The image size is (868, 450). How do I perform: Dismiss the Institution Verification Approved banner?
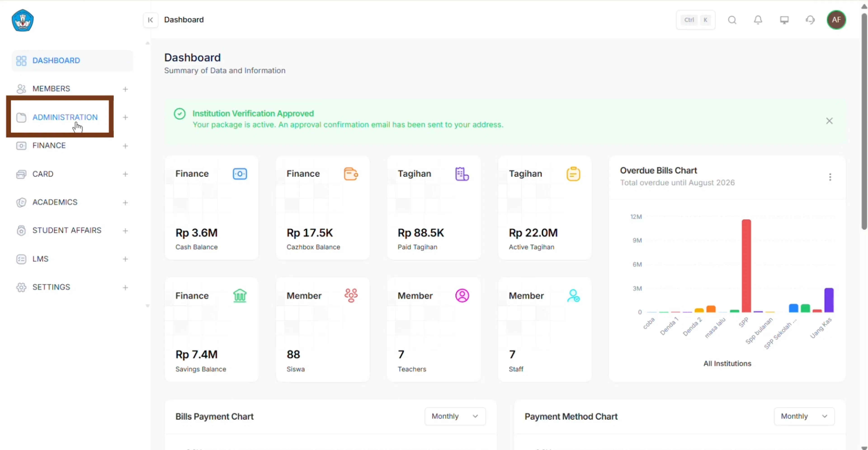click(829, 121)
